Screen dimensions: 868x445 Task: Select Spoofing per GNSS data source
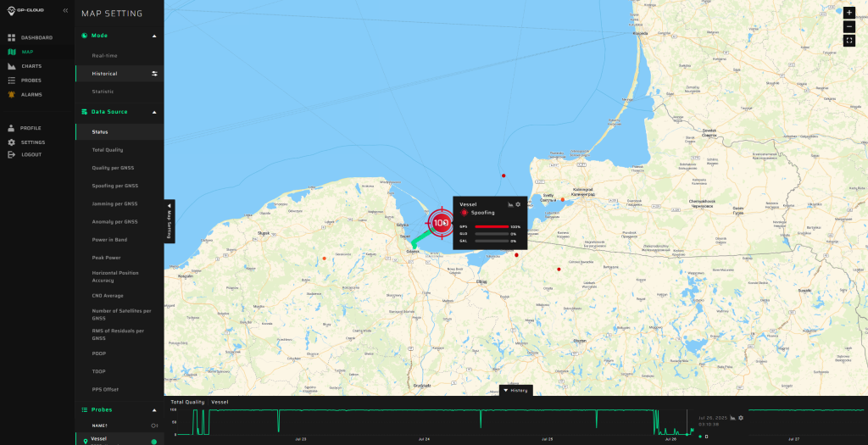point(114,186)
